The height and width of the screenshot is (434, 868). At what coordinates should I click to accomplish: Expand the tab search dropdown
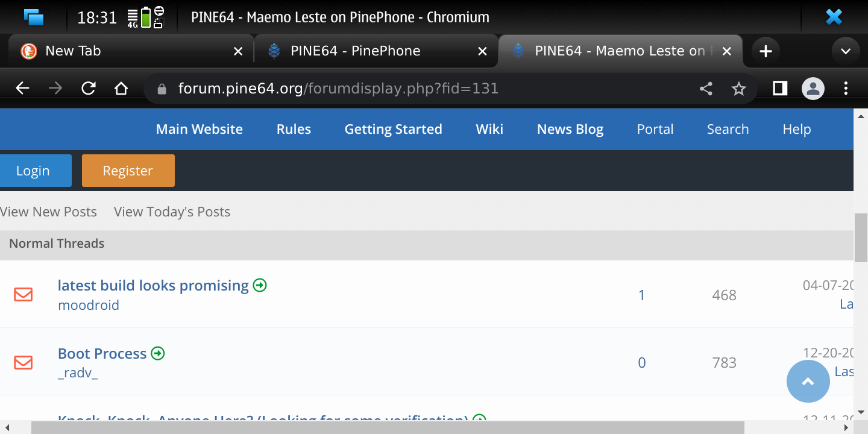[x=845, y=51]
